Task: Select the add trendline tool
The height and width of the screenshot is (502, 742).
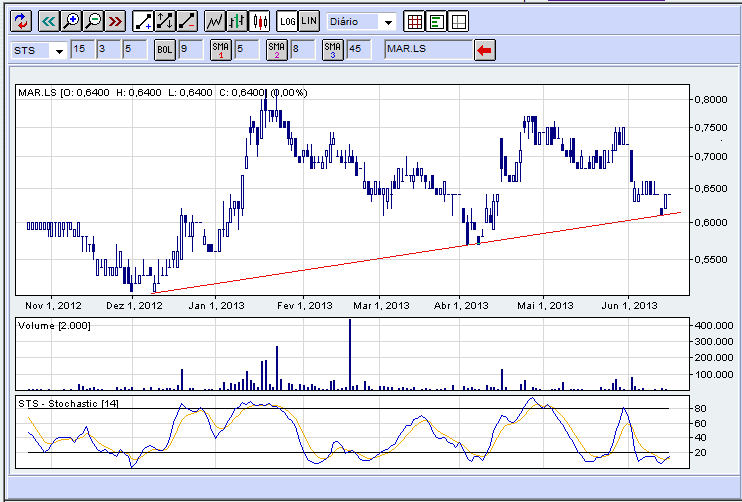Action: click(x=142, y=21)
